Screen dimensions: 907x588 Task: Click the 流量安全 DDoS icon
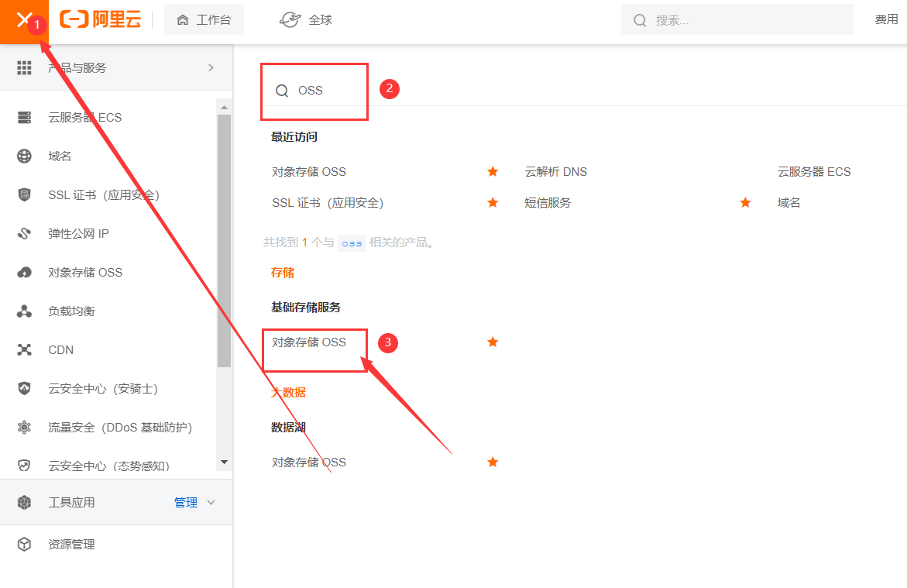pos(24,428)
